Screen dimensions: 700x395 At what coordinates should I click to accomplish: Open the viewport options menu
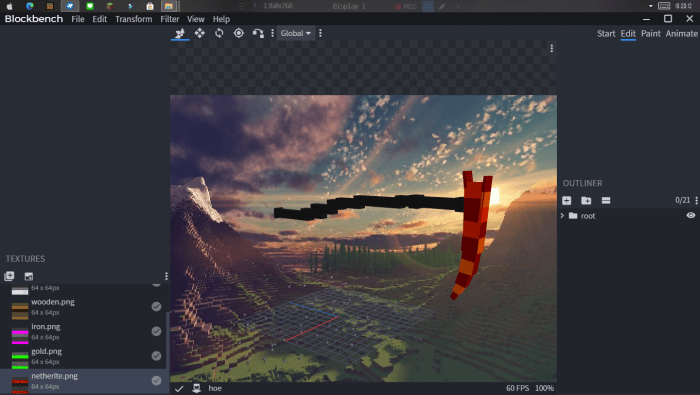pyautogui.click(x=552, y=49)
